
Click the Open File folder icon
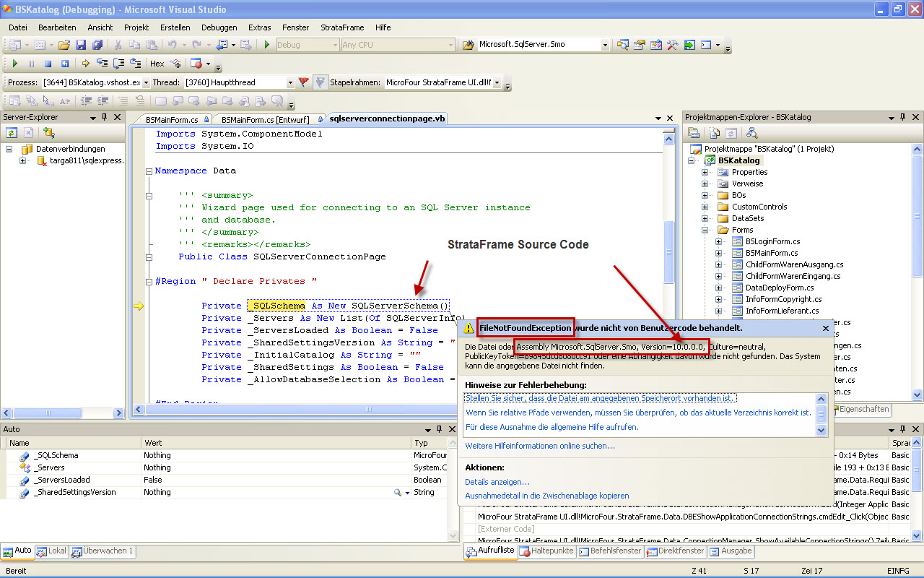point(64,45)
